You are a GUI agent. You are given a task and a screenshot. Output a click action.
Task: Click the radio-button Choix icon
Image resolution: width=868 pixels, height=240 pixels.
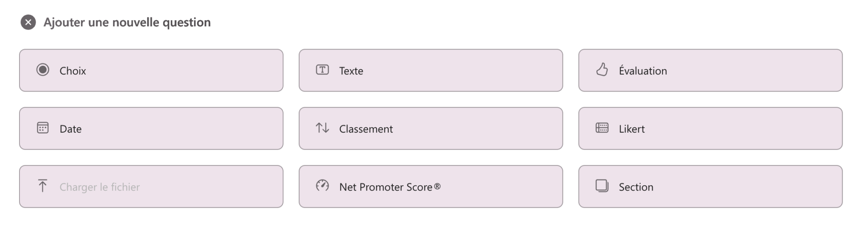tap(43, 70)
